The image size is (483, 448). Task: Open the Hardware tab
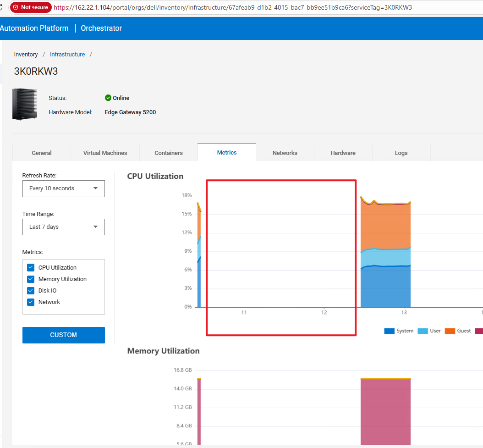tap(343, 153)
